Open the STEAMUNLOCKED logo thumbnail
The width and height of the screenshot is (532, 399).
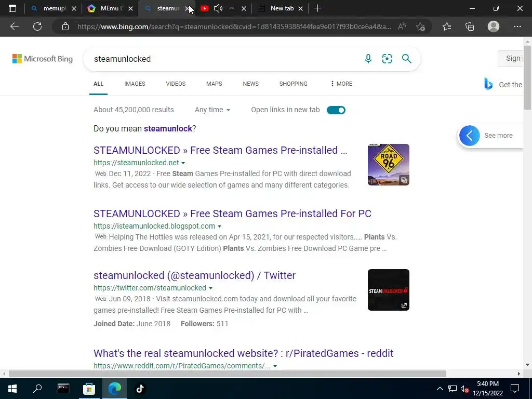[389, 290]
